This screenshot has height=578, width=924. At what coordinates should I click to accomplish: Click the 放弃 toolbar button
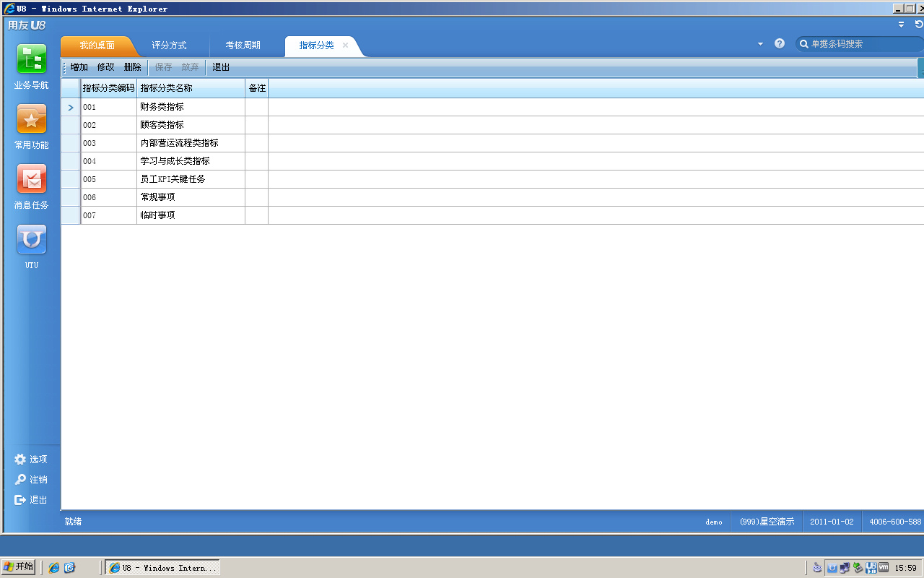(190, 67)
